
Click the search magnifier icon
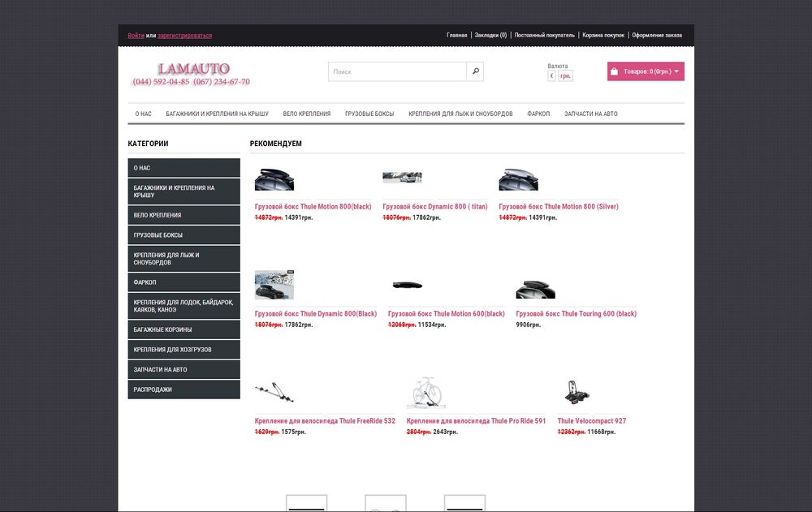pos(475,71)
